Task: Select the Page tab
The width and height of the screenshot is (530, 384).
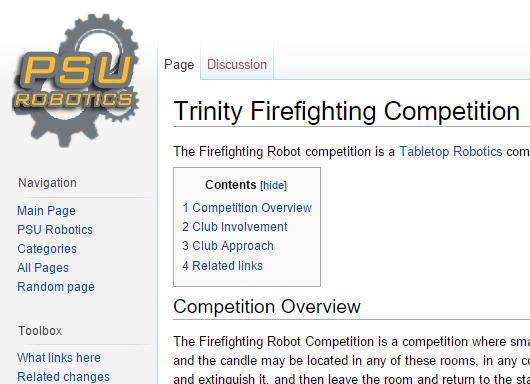Action: click(179, 65)
